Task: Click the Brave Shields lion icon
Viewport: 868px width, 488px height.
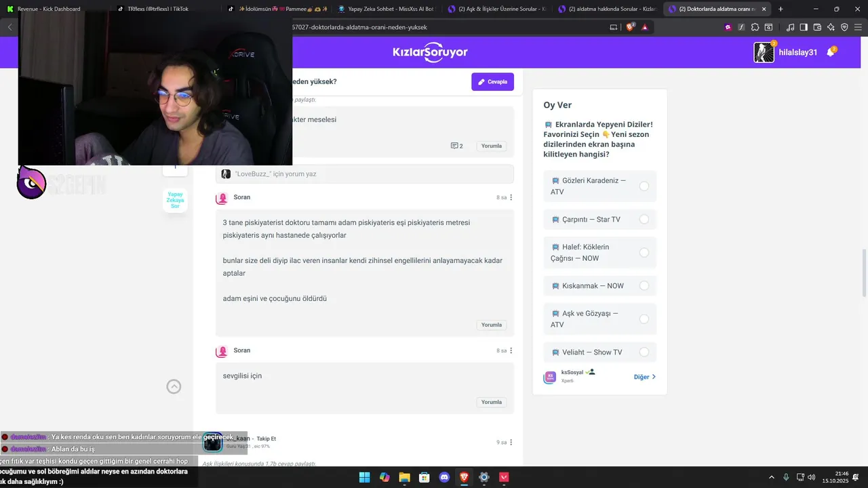Action: (631, 27)
